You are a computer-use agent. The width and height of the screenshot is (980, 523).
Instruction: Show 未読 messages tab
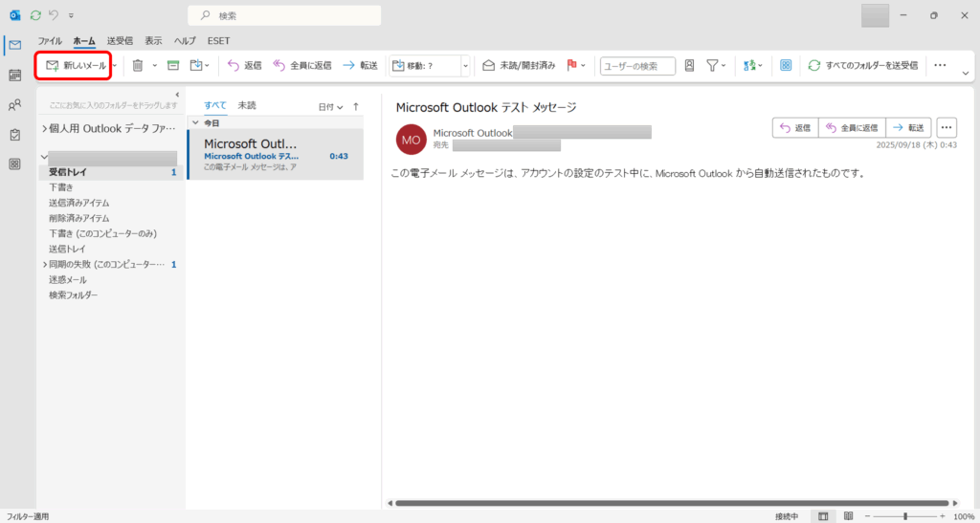(x=247, y=105)
